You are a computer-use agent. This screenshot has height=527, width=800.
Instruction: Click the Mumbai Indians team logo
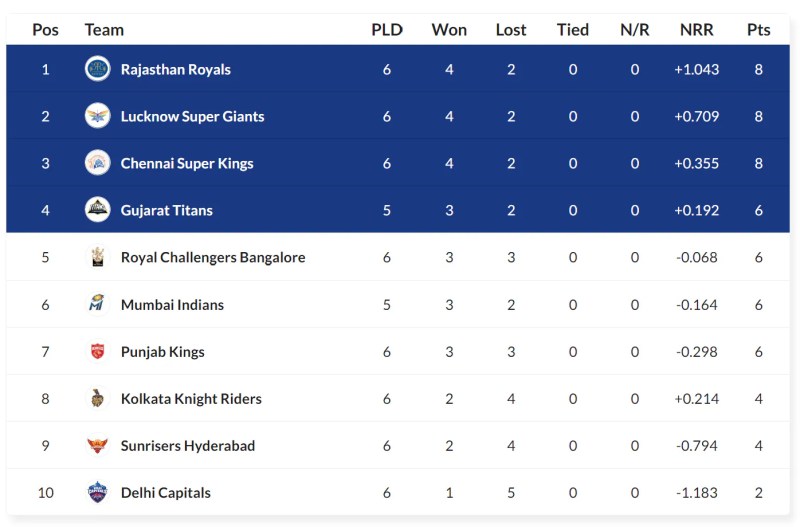[x=97, y=304]
